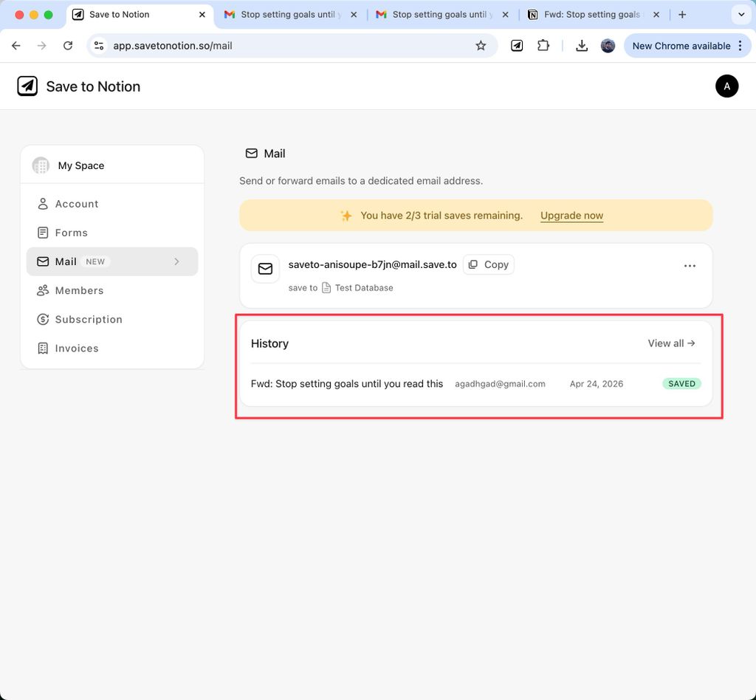756x700 pixels.
Task: Click the envelope icon beside the mail address
Action: pos(265,269)
